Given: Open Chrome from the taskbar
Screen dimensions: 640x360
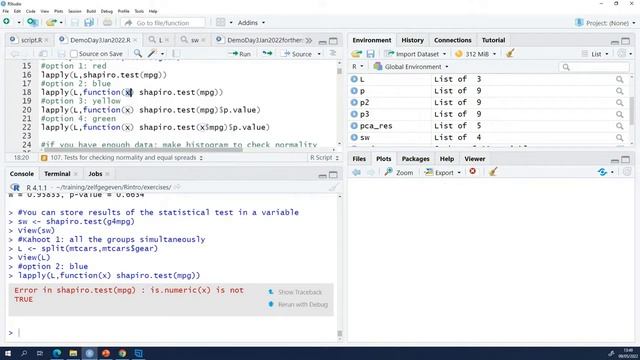Looking at the screenshot, I should (122, 353).
